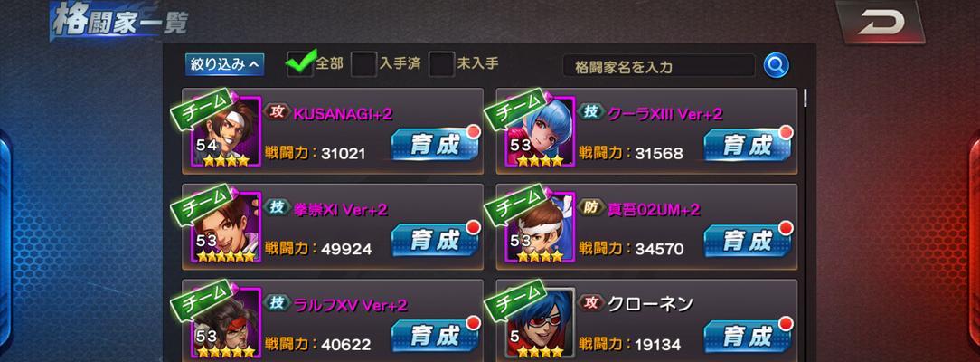
Task: Go back with the return arrow icon
Action: click(x=881, y=24)
